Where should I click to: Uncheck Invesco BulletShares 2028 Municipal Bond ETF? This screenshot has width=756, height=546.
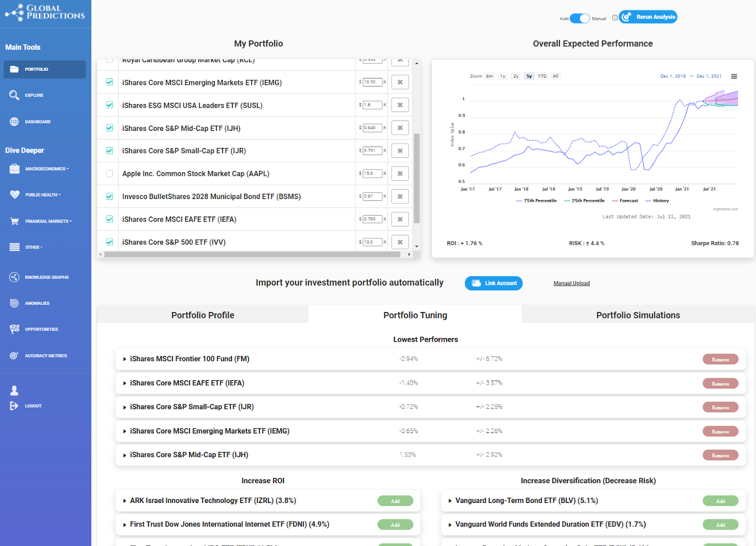(110, 196)
